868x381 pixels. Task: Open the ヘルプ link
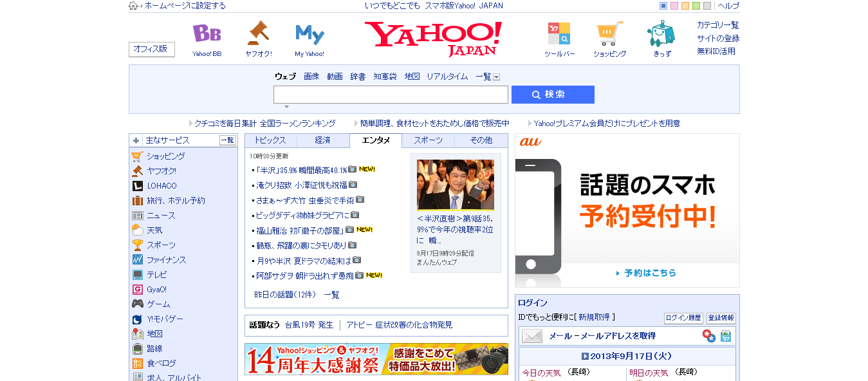(x=728, y=6)
